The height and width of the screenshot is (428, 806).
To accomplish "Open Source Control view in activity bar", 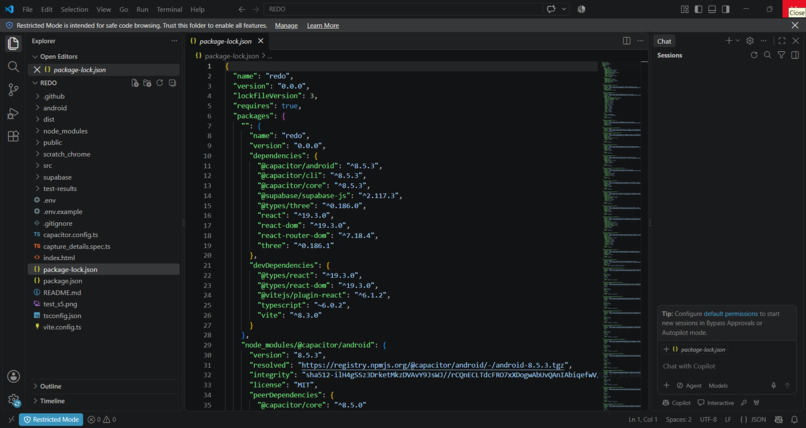I will pos(13,90).
